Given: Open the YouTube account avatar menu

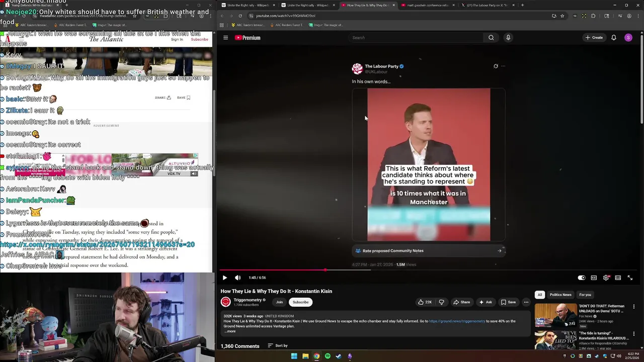Looking at the screenshot, I should point(628,38).
